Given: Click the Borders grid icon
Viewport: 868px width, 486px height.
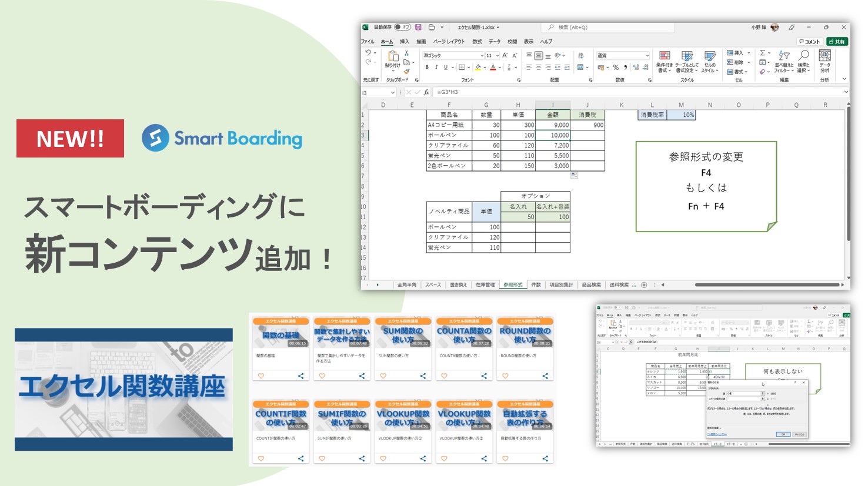Looking at the screenshot, I should pyautogui.click(x=462, y=68).
